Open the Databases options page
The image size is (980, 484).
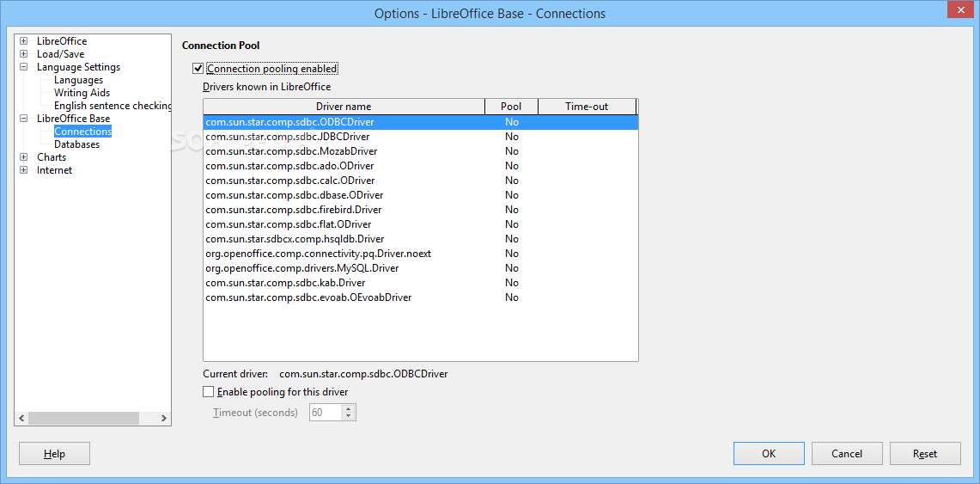[77, 144]
